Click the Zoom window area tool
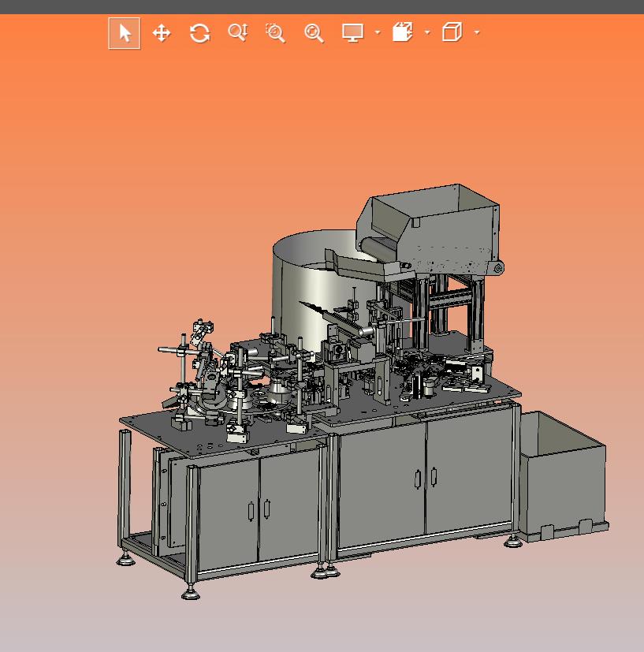The height and width of the screenshot is (652, 644). (275, 33)
